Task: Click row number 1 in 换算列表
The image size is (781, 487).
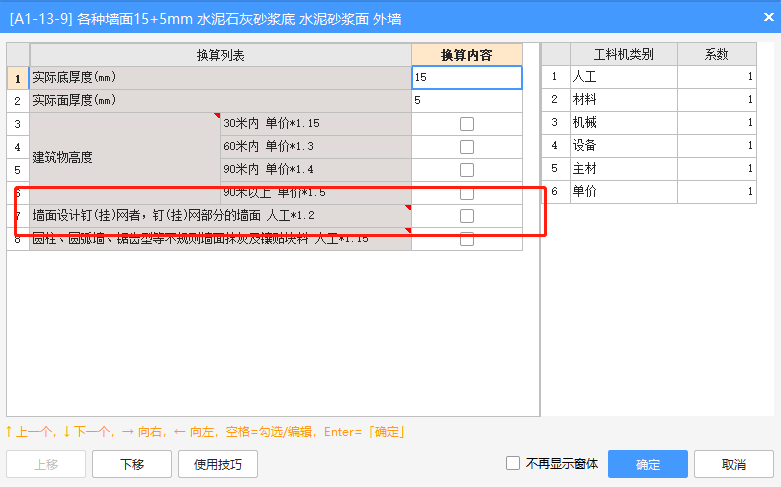Action: click(x=18, y=78)
